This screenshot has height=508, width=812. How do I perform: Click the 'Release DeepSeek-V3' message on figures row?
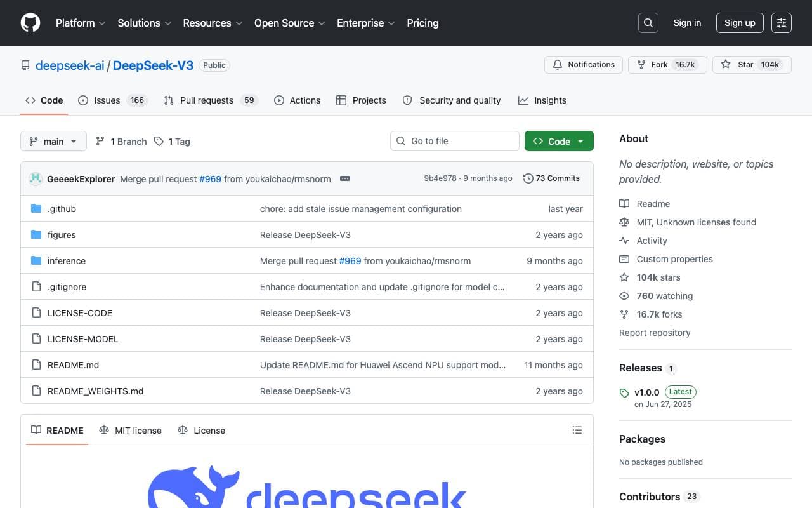point(305,235)
